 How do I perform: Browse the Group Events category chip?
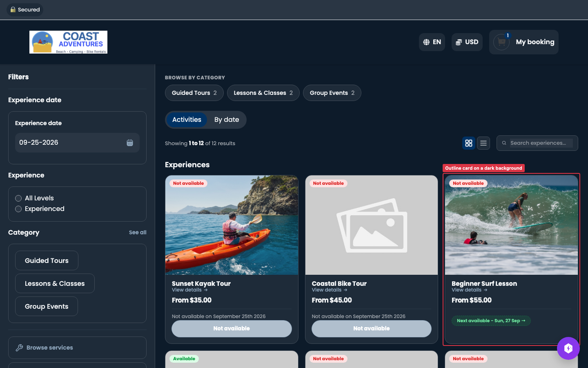(x=332, y=93)
